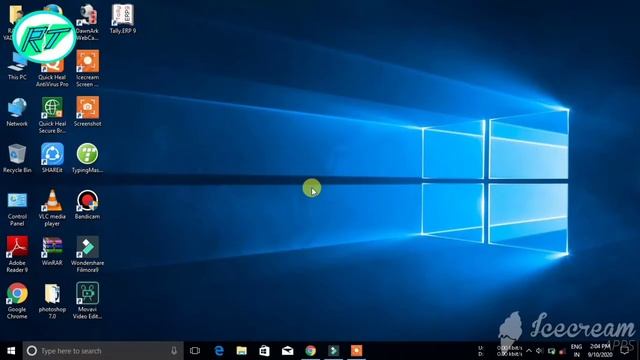Select the Bandicam desktop shortcut
This screenshot has height=360, width=640.
click(87, 205)
